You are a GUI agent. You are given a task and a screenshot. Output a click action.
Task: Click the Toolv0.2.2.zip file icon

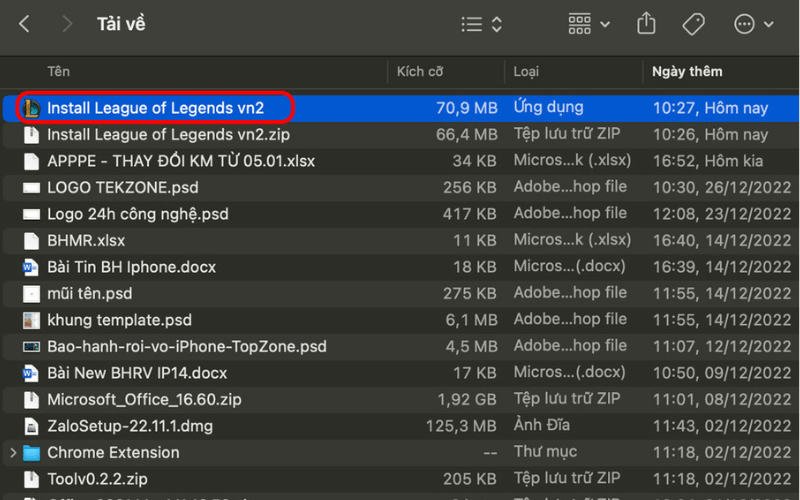[31, 480]
